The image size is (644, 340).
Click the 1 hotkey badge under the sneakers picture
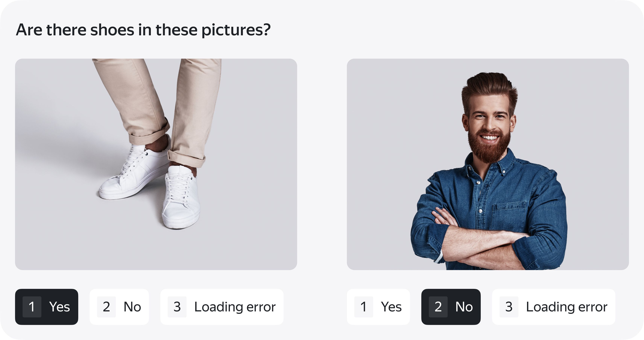click(32, 307)
